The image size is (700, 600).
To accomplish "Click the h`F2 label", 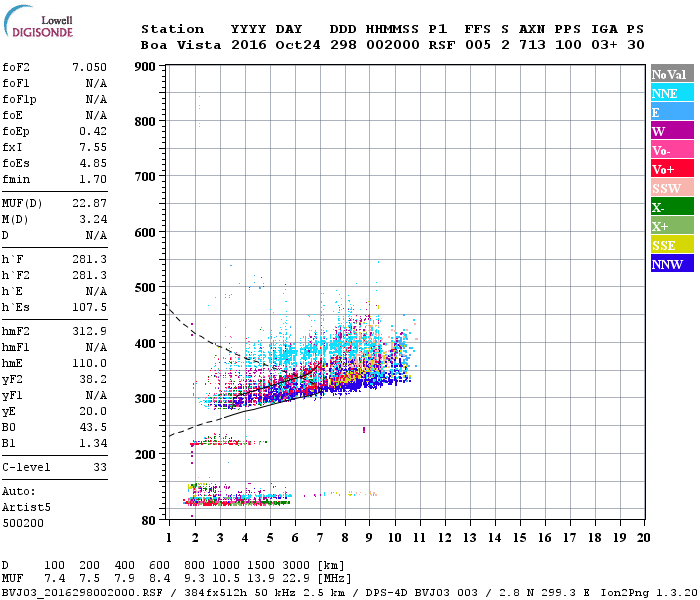I will coord(16,275).
